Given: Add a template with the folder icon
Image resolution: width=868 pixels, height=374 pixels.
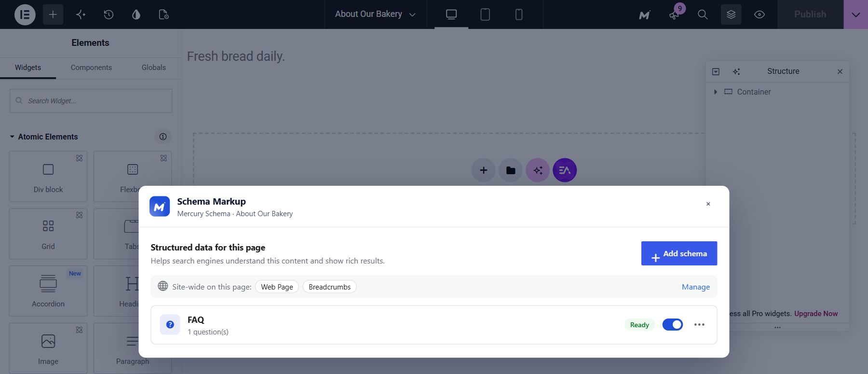Looking at the screenshot, I should tap(511, 170).
